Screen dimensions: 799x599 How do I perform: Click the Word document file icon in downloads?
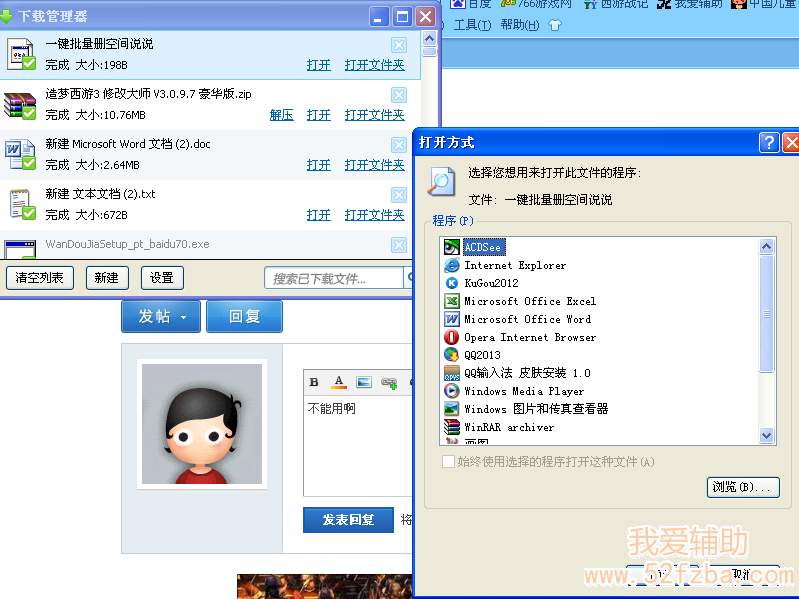click(20, 155)
